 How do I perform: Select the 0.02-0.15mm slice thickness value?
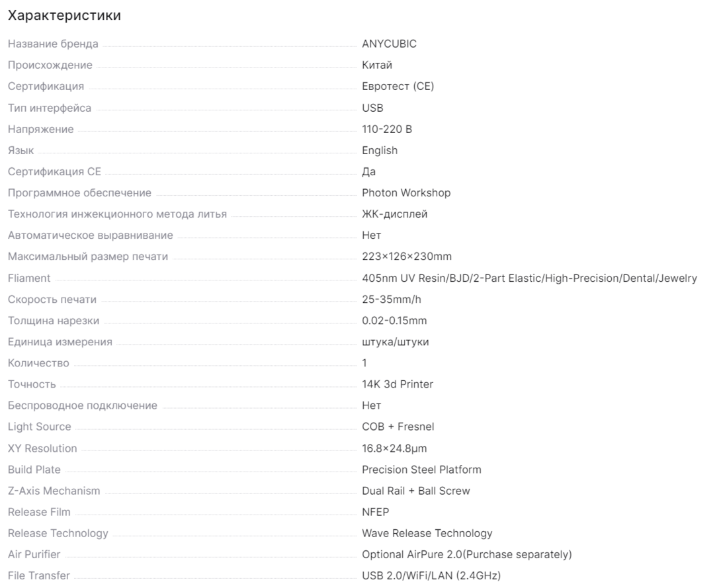[394, 320]
